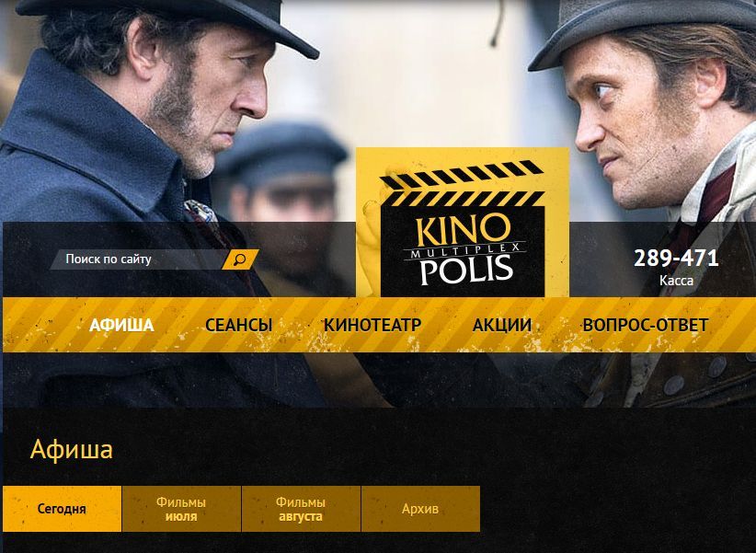Select the Фильмы августа tab
The image size is (756, 553).
tap(301, 509)
